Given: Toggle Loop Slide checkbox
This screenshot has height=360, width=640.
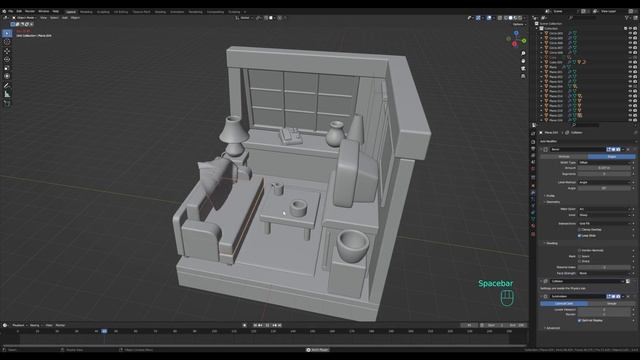Looking at the screenshot, I should click(x=579, y=236).
